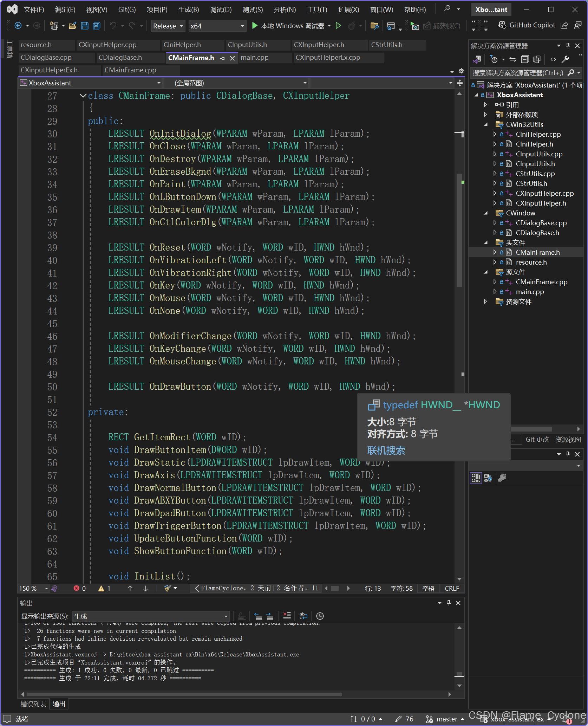
Task: Expand the References node in Solution Explorer
Action: point(485,105)
